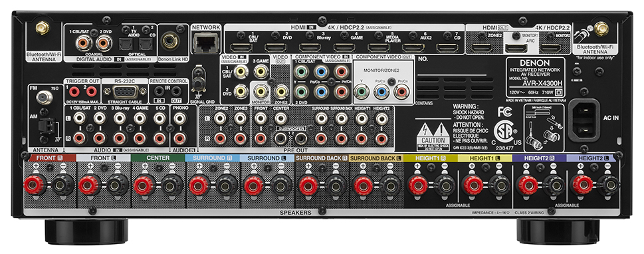Click the TRIGGER OUT 1 jack

[x=74, y=91]
